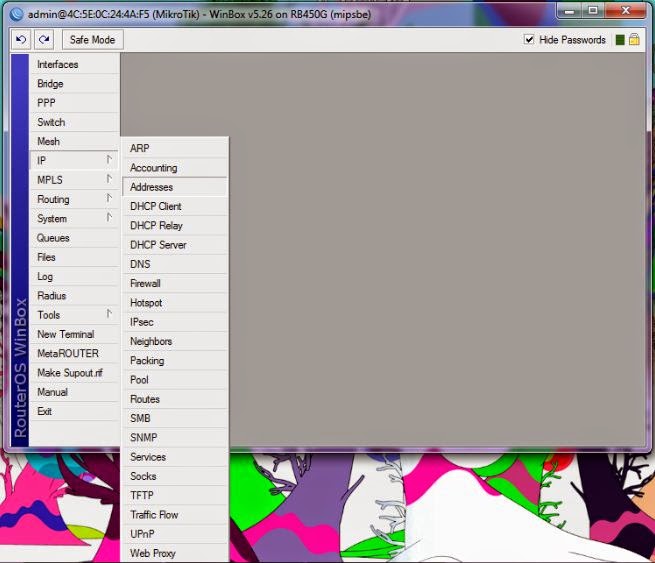Expand the IP submenu arrow
Viewport: 655px width, 563px height.
pyautogui.click(x=109, y=160)
